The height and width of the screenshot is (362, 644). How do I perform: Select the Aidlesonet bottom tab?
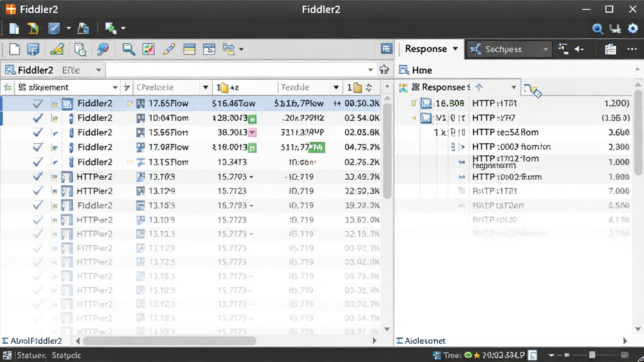tap(421, 341)
